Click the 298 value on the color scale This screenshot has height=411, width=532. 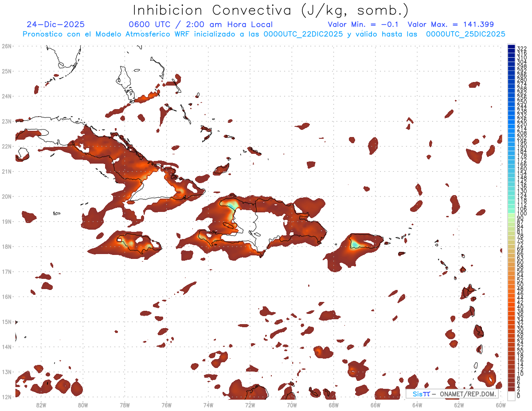(x=522, y=67)
